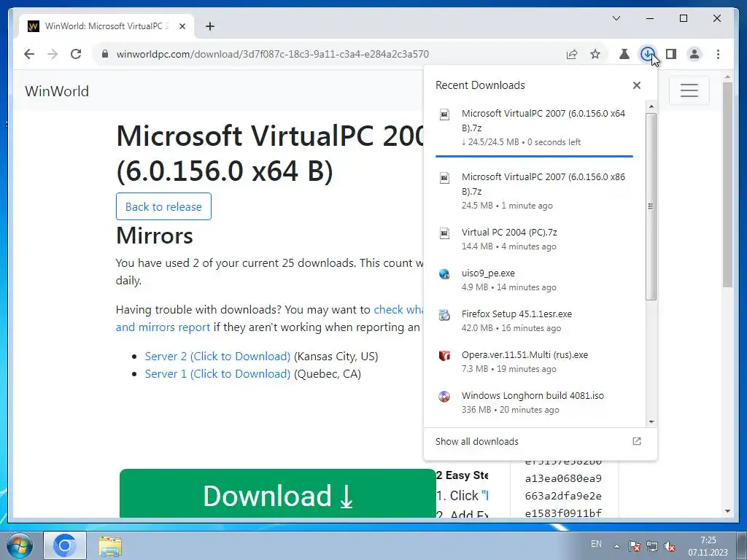This screenshot has height=560, width=747.
Task: Toggle the downloads toolbar icon
Action: pyautogui.click(x=648, y=54)
